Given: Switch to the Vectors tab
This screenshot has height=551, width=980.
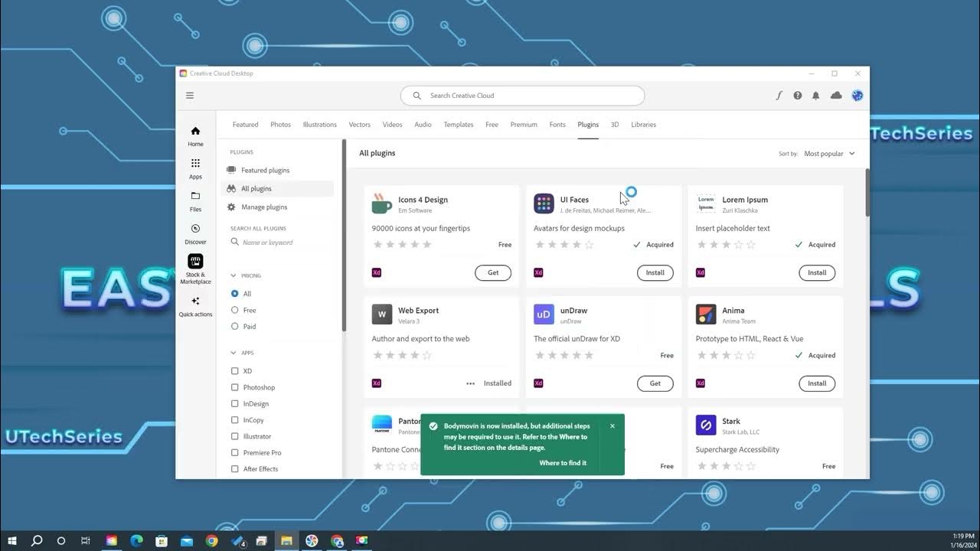Looking at the screenshot, I should click(x=360, y=125).
